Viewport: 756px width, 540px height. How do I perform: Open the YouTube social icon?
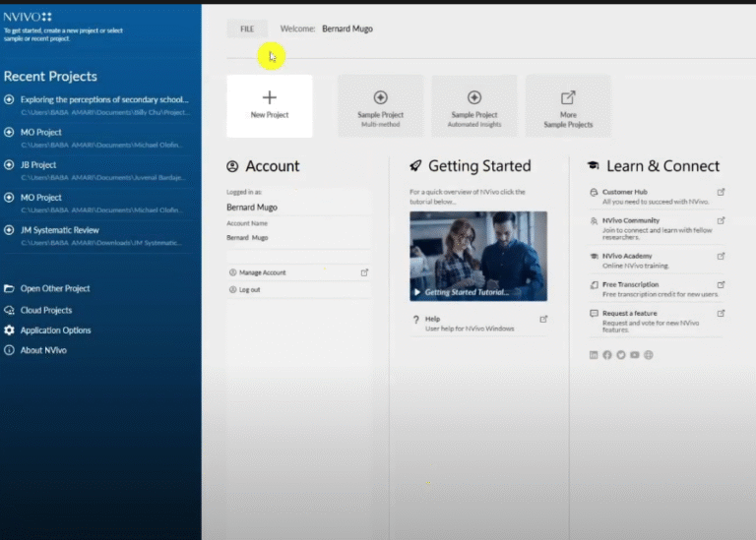pyautogui.click(x=635, y=355)
